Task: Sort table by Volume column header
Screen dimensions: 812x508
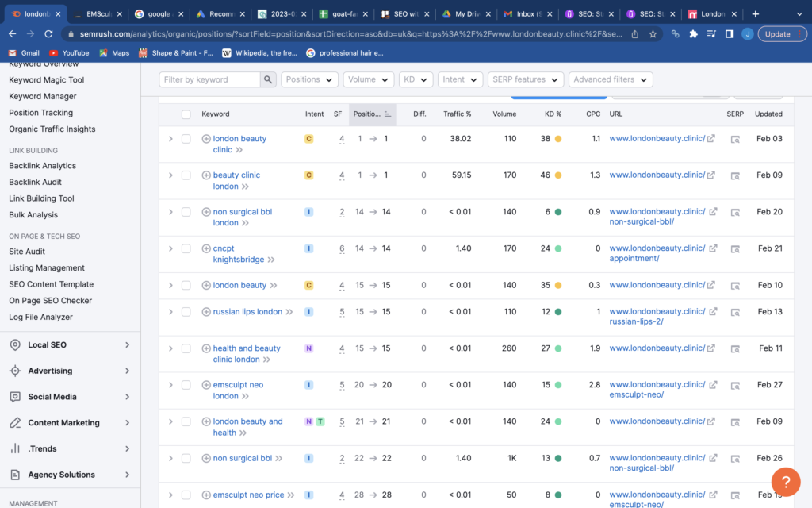Action: 504,114
